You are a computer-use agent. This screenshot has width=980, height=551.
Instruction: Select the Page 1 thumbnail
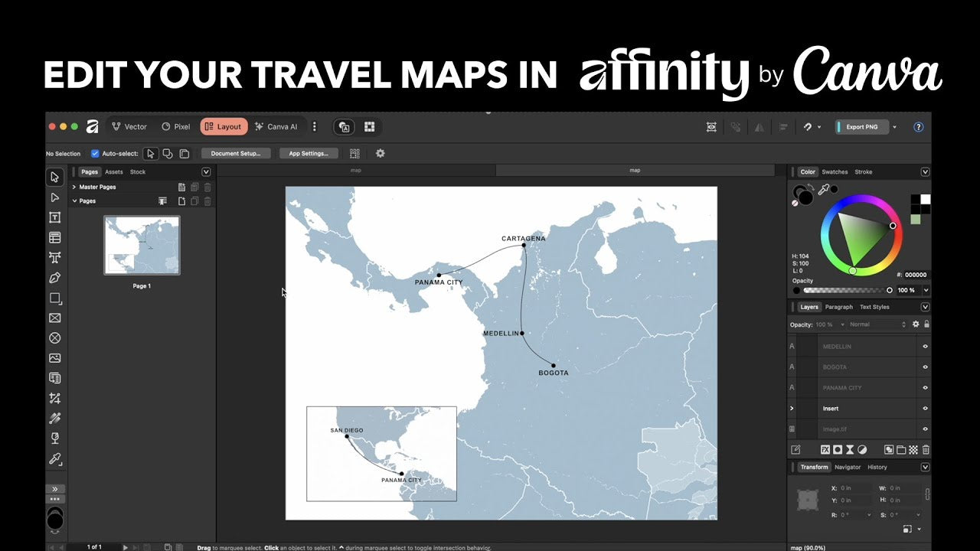click(x=142, y=245)
